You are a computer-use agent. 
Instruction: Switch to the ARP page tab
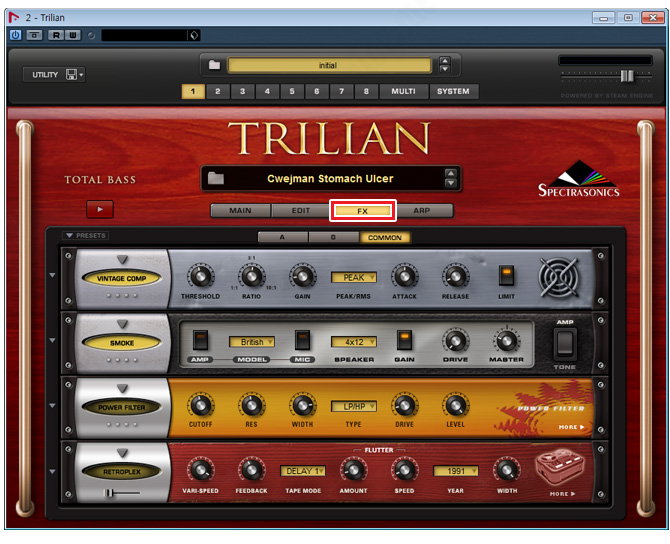pos(421,210)
